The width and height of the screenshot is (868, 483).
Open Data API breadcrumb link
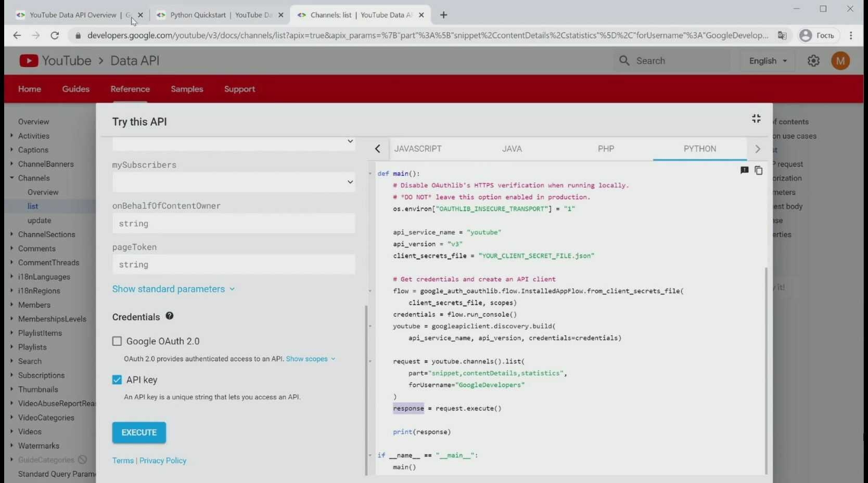coord(135,61)
